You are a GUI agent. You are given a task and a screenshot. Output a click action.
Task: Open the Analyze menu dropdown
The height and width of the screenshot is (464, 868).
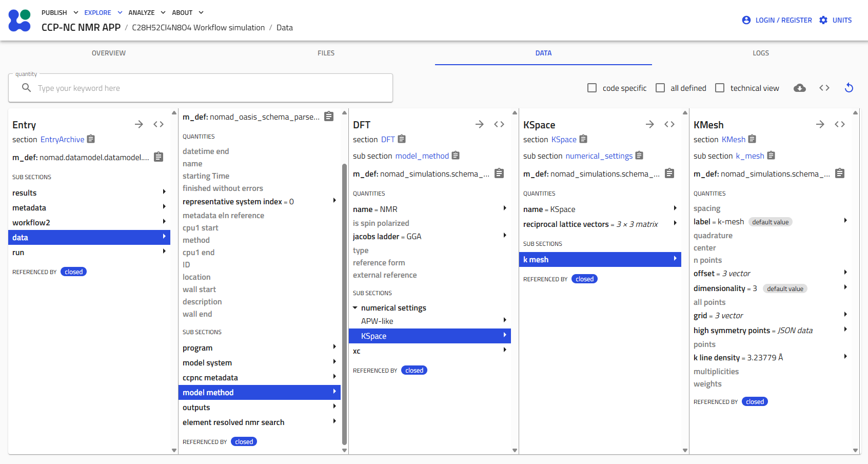(x=147, y=12)
